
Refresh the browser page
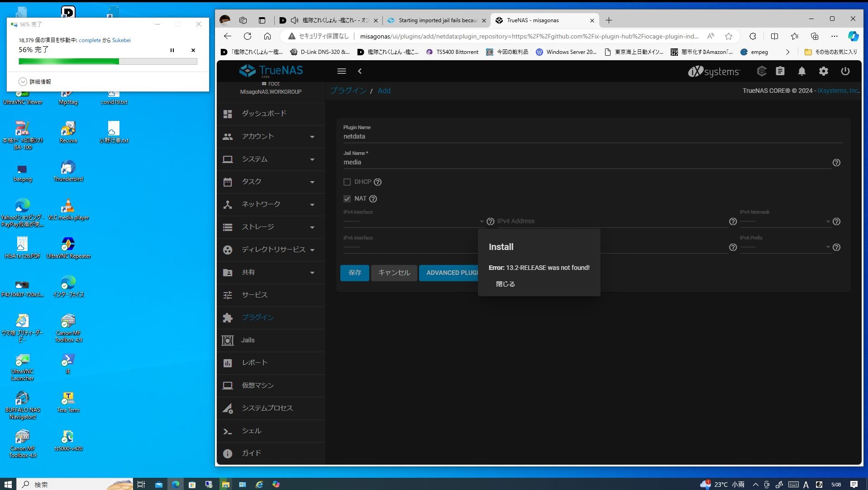click(x=247, y=36)
